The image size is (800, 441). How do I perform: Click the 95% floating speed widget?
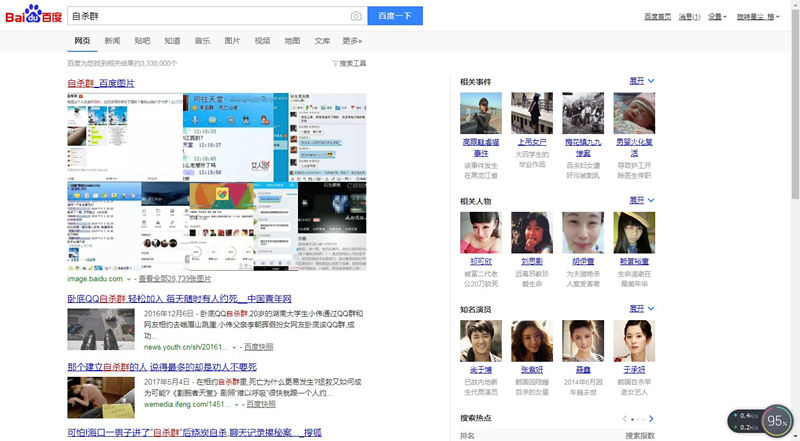[777, 422]
